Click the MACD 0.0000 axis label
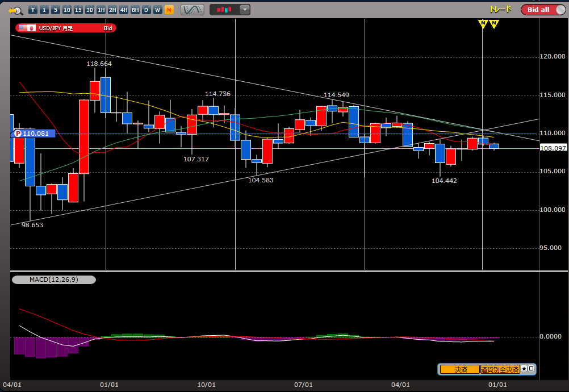This screenshot has height=392, width=569. pos(550,337)
